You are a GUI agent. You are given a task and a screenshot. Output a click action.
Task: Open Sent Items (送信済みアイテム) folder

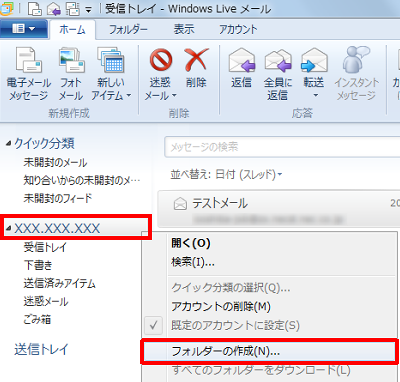click(x=59, y=283)
